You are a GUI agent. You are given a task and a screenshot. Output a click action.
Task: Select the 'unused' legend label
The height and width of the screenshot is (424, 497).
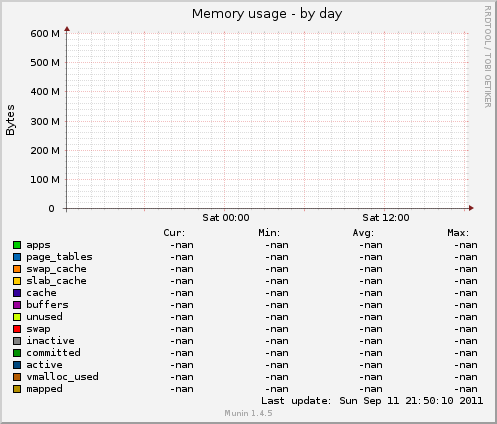[x=44, y=317]
